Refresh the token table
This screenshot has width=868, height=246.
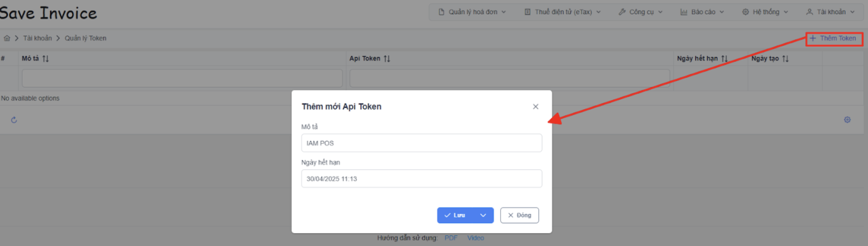[14, 120]
